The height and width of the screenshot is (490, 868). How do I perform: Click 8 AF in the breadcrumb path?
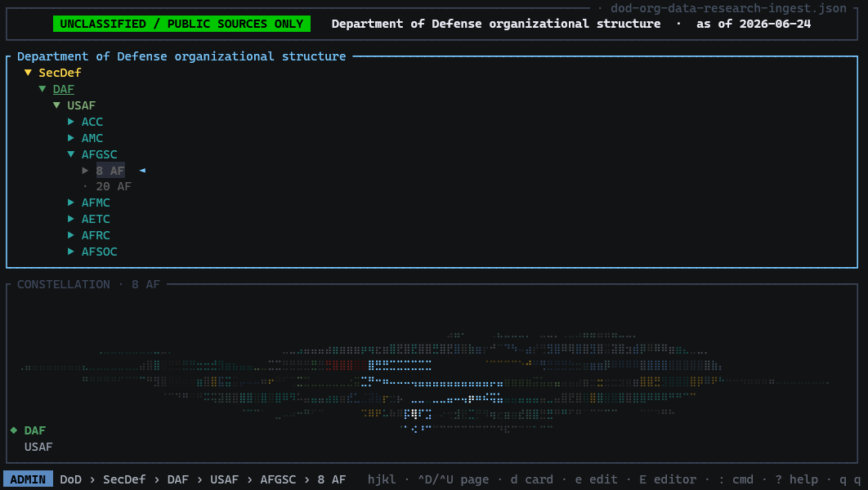[332, 479]
